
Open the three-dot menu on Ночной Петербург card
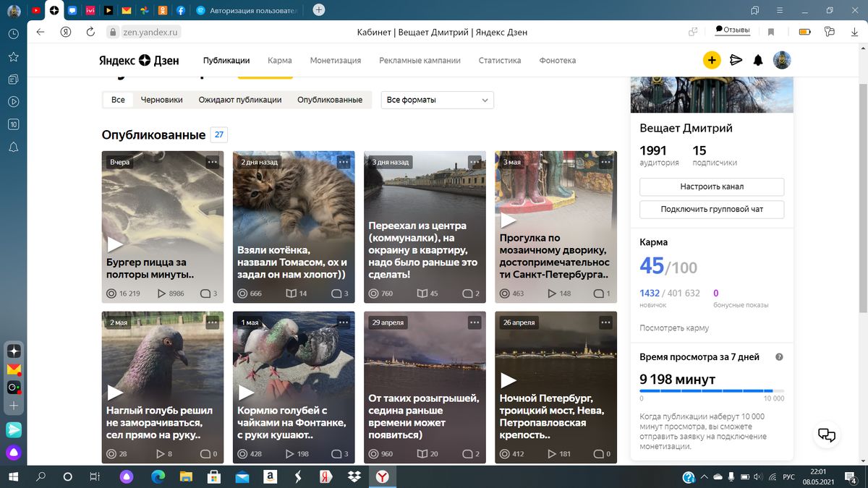605,322
